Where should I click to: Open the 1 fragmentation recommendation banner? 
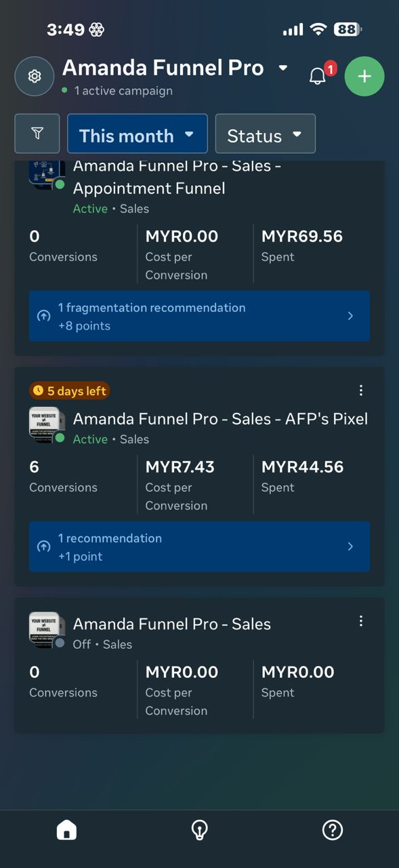pyautogui.click(x=199, y=316)
